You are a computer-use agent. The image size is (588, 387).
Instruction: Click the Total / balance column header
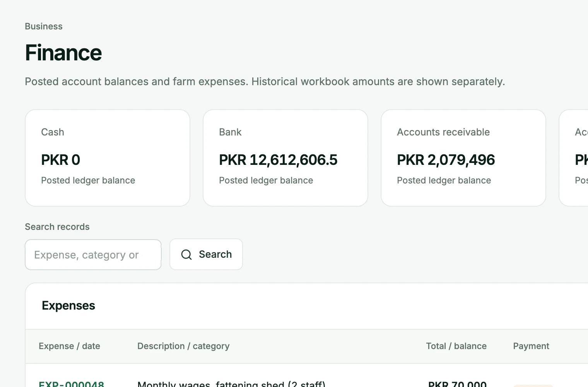456,346
